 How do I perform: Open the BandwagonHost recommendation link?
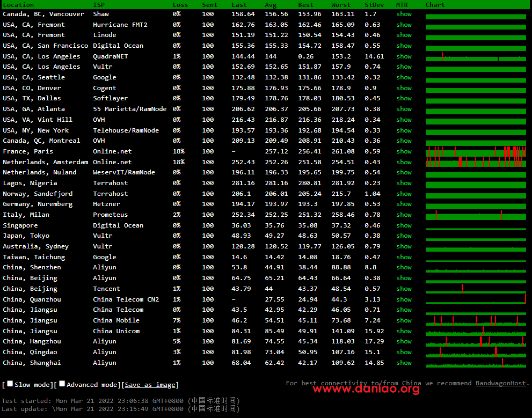coord(500,383)
